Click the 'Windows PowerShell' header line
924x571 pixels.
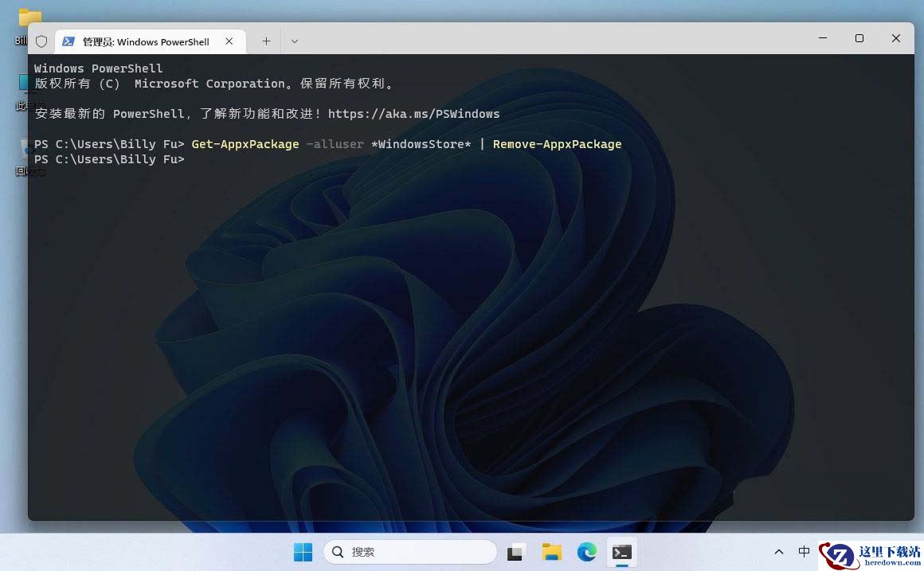(x=99, y=68)
